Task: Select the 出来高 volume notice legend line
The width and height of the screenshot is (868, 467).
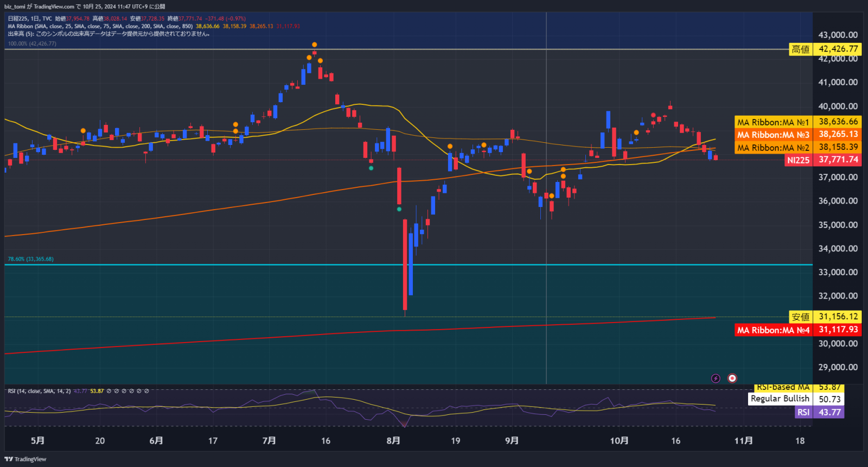Action: tap(108, 34)
